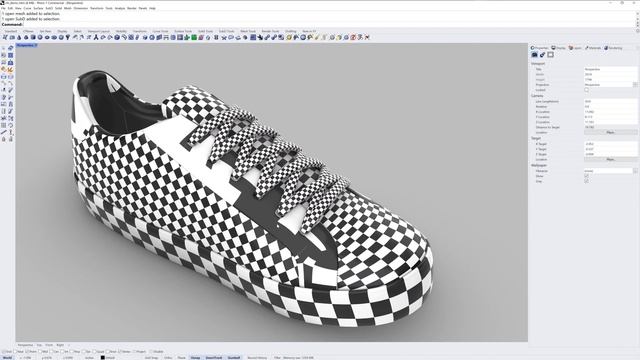Toggle wallpaper Gray checkbox

pos(587,181)
